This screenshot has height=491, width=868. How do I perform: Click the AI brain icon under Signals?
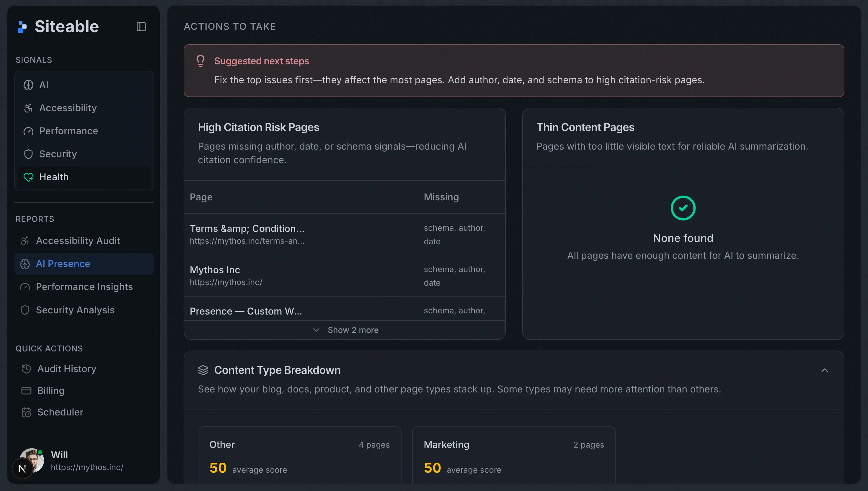[28, 85]
